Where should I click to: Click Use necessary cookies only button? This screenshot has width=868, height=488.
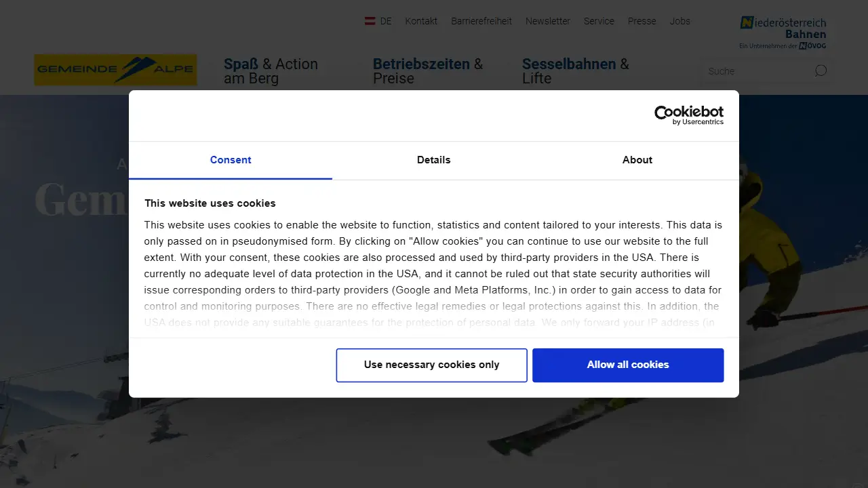coord(432,365)
